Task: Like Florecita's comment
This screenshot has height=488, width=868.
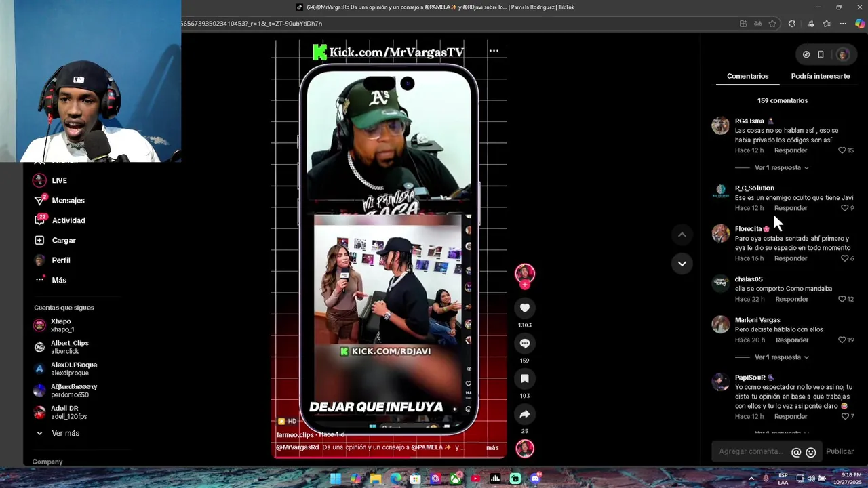Action: pyautogui.click(x=844, y=258)
